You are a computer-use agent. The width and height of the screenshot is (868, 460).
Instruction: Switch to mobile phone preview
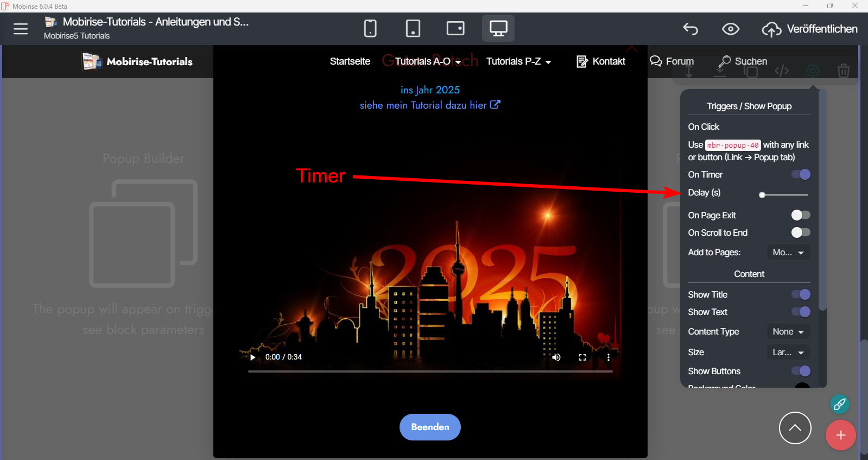pos(370,28)
